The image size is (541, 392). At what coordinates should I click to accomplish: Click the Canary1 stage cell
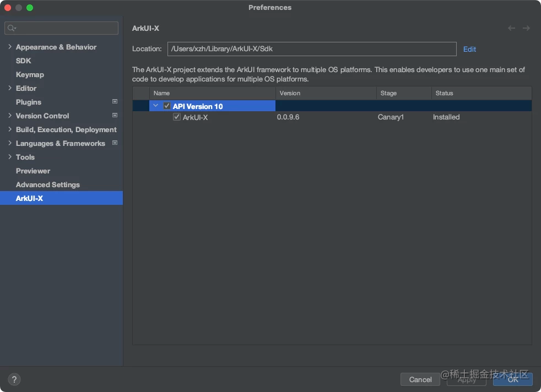click(391, 117)
